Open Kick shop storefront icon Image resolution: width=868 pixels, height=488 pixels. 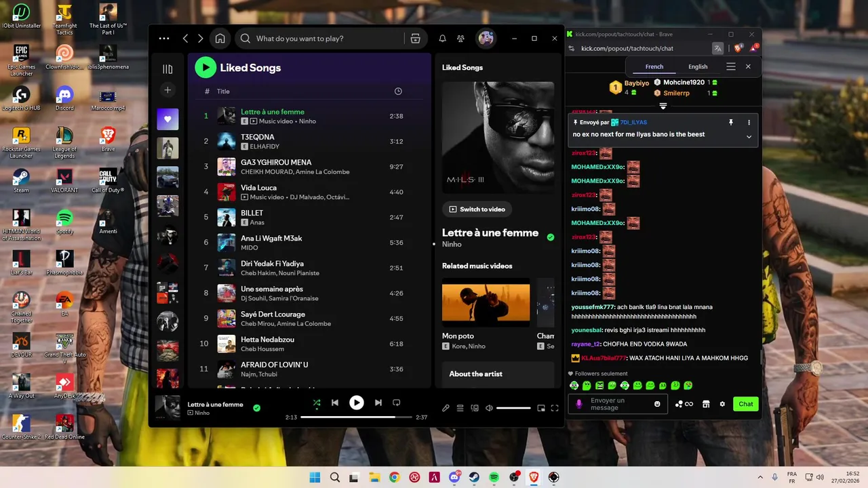tap(706, 404)
